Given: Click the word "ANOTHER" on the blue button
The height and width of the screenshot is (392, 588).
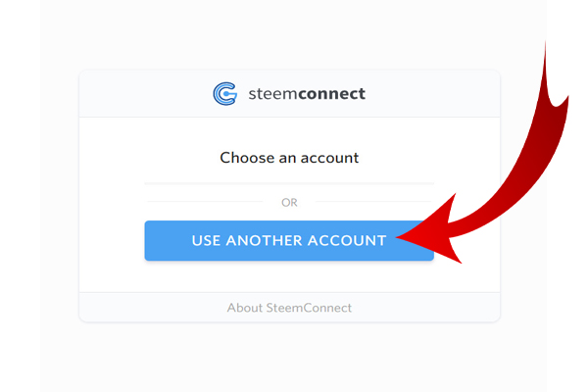Looking at the screenshot, I should (x=264, y=240).
